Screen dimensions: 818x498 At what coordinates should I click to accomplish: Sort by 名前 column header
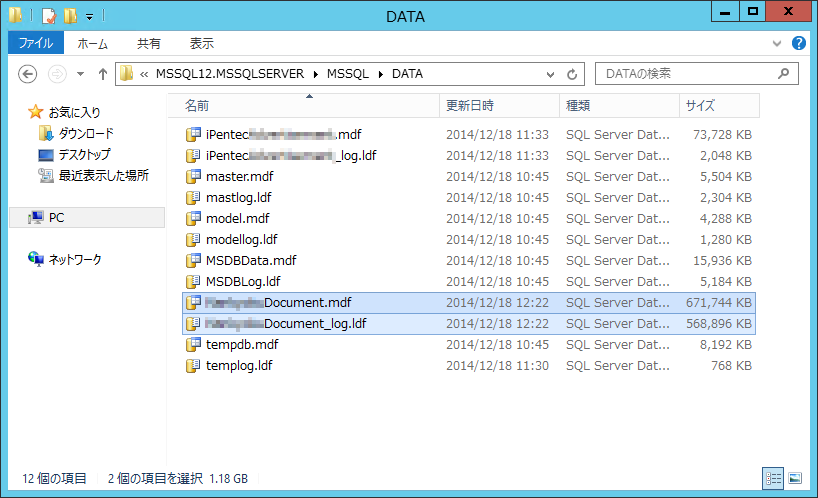tap(304, 106)
